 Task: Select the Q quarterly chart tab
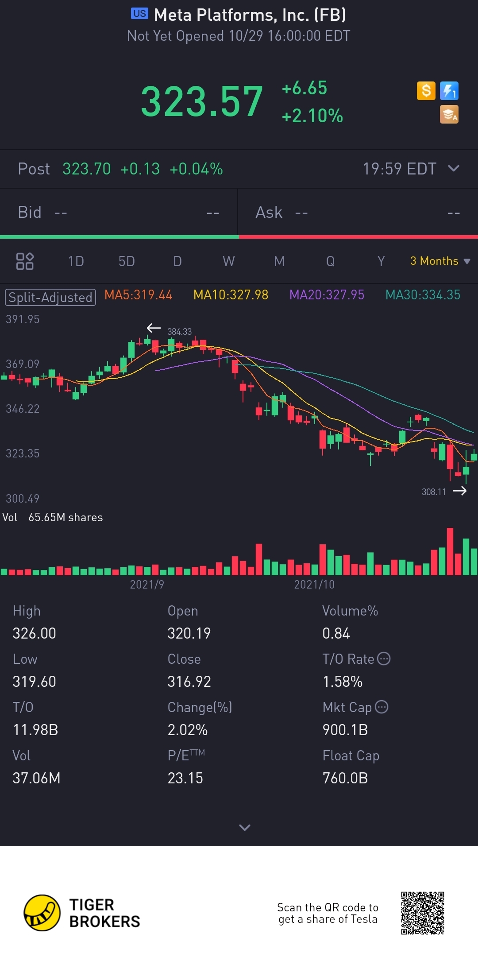331,261
